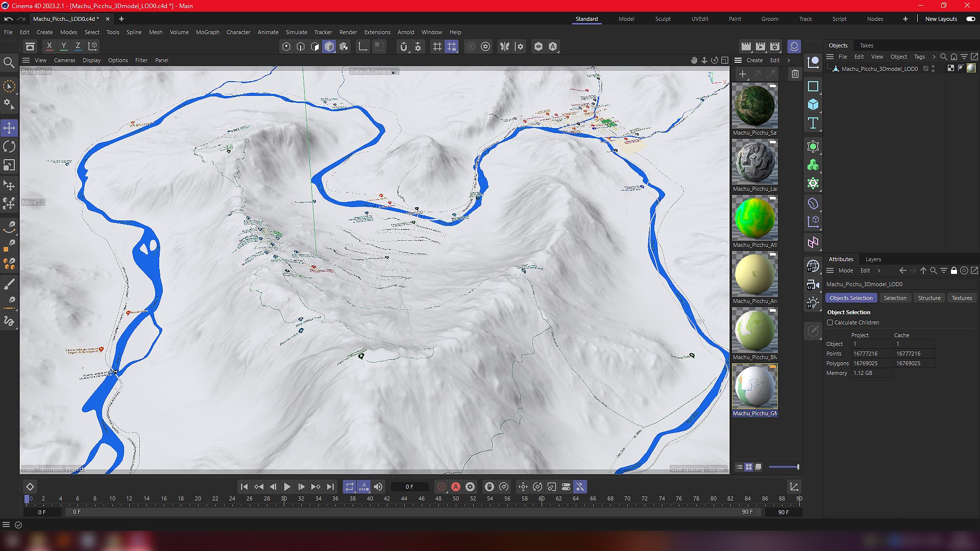
Task: Toggle Y axis lock
Action: pos(64,46)
